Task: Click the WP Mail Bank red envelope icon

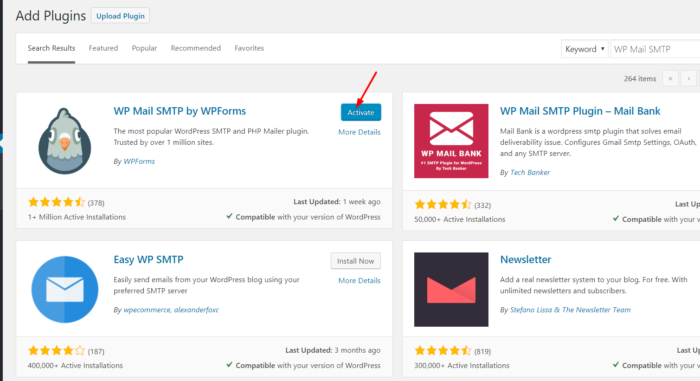Action: (x=451, y=141)
